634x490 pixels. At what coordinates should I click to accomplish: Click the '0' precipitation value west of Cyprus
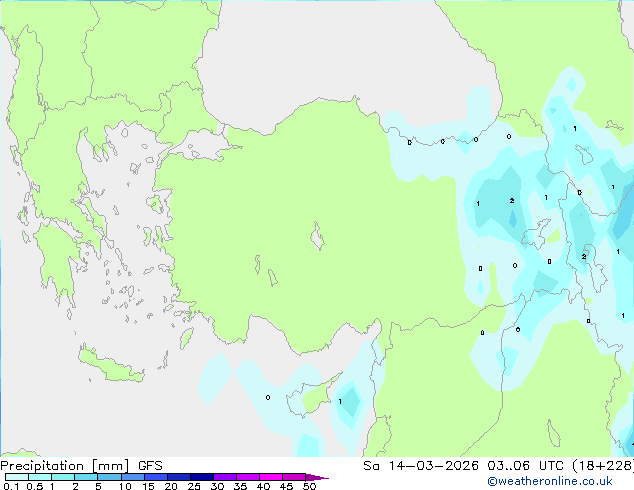pos(268,397)
